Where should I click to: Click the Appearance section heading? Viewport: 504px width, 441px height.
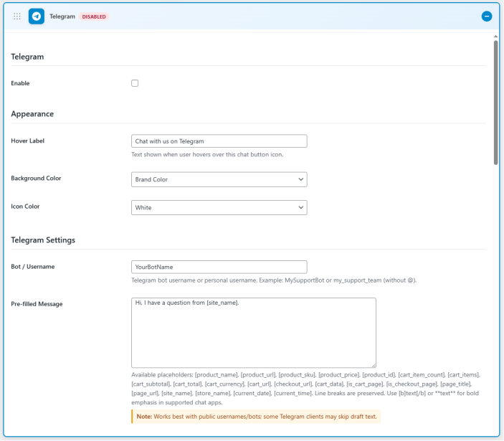point(32,114)
